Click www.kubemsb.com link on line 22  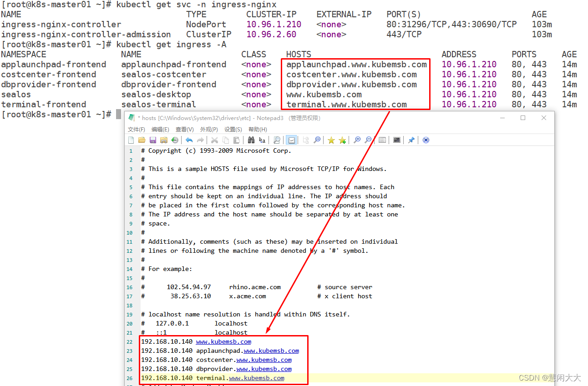tap(223, 341)
